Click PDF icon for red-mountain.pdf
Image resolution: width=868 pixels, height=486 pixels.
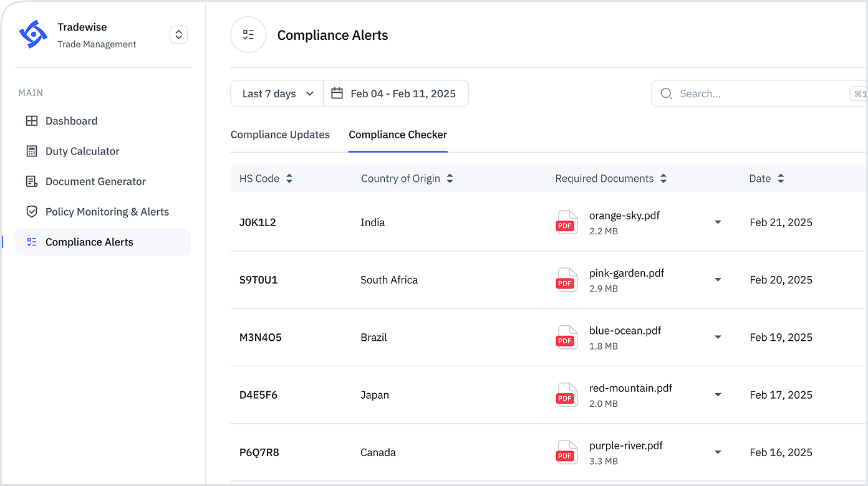click(566, 395)
